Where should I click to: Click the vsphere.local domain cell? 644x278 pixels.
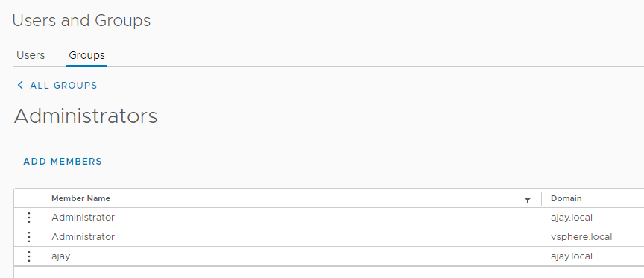(x=581, y=237)
